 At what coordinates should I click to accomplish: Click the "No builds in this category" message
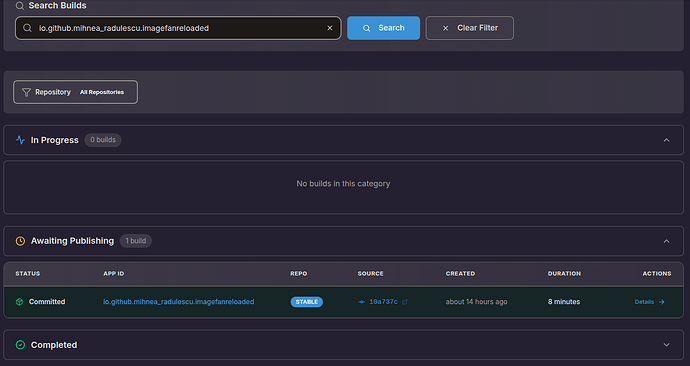click(343, 184)
